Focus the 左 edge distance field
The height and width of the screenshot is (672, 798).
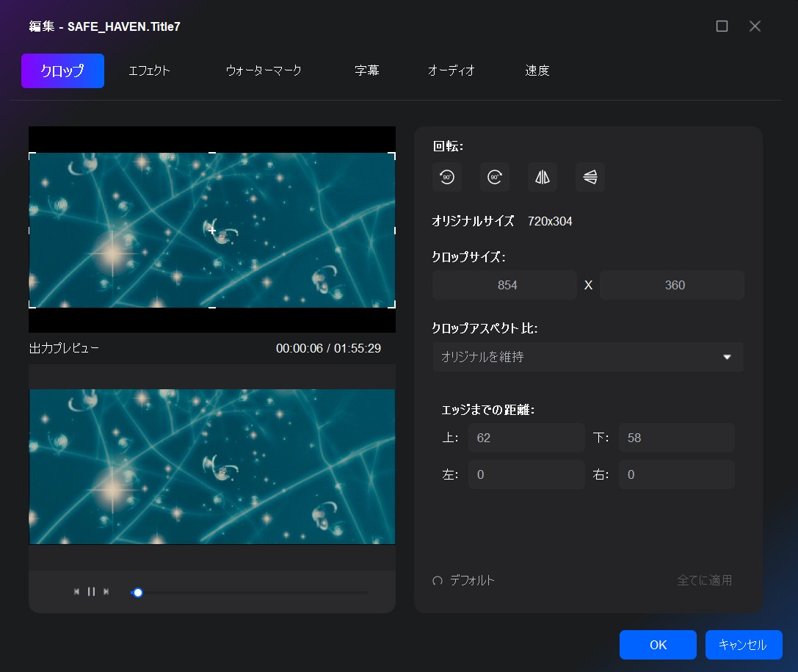pyautogui.click(x=526, y=474)
